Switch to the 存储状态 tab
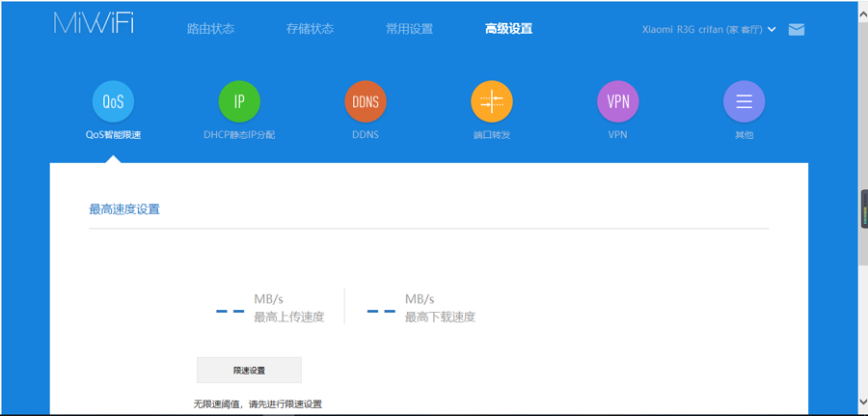Image resolution: width=868 pixels, height=416 pixels. [x=310, y=29]
